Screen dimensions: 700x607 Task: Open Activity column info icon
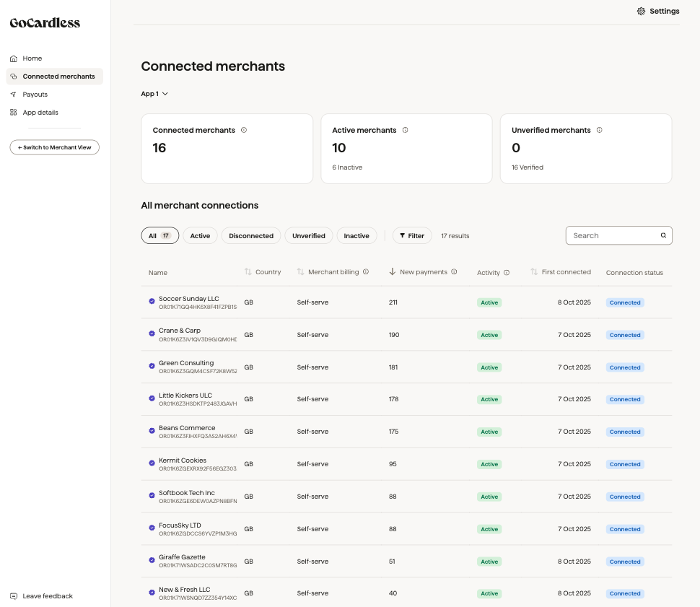point(507,272)
